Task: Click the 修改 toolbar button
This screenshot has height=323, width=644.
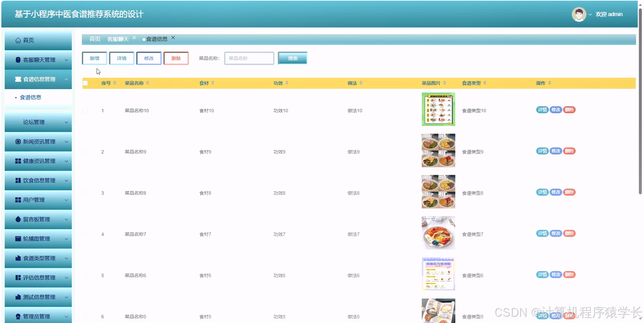Action: coord(149,58)
